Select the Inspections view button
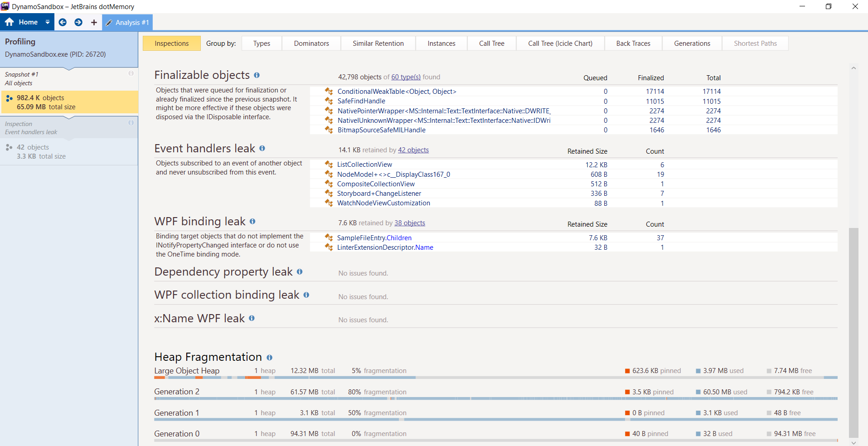The width and height of the screenshot is (868, 446). pos(172,44)
